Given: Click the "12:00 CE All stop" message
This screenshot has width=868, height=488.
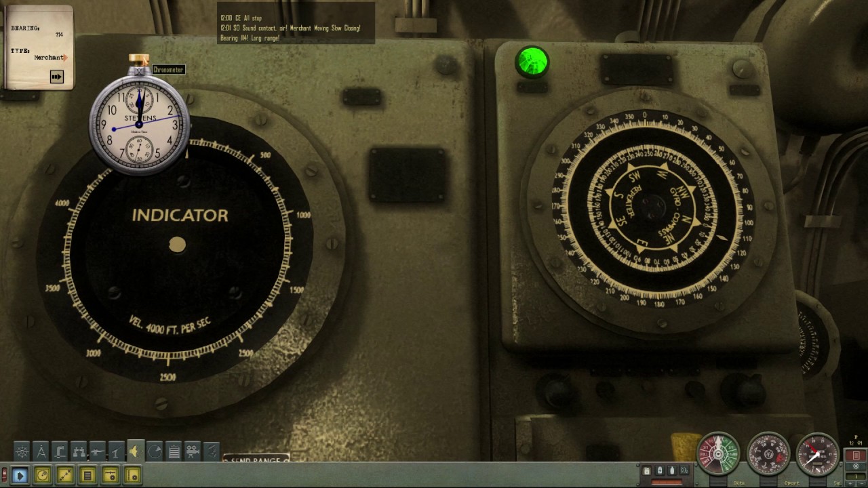Looking at the screenshot, I should [x=241, y=18].
